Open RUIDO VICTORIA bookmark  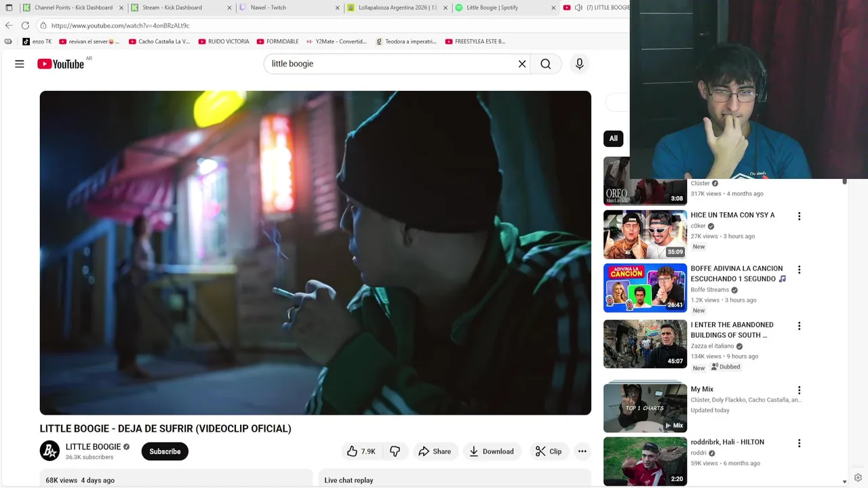click(x=224, y=41)
